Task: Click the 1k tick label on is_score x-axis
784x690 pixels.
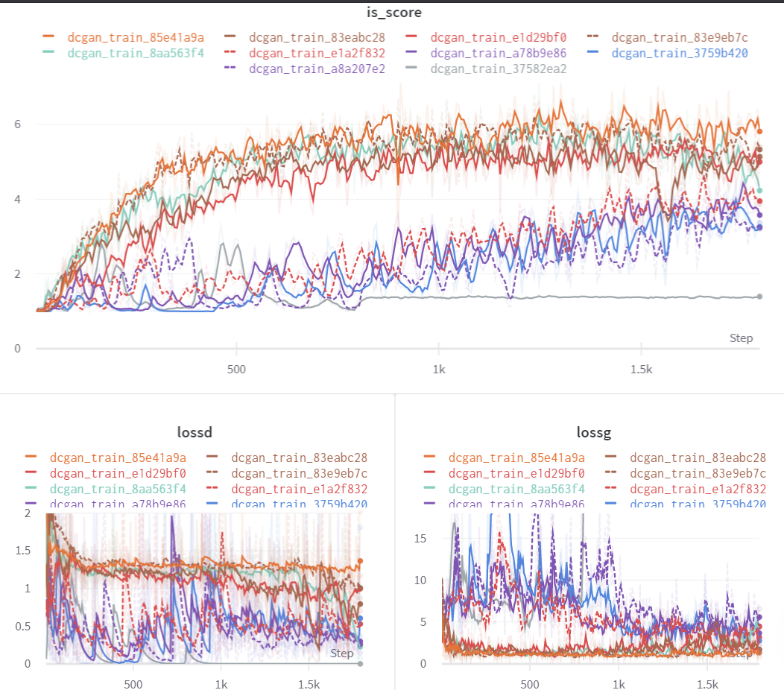Action: coord(439,370)
